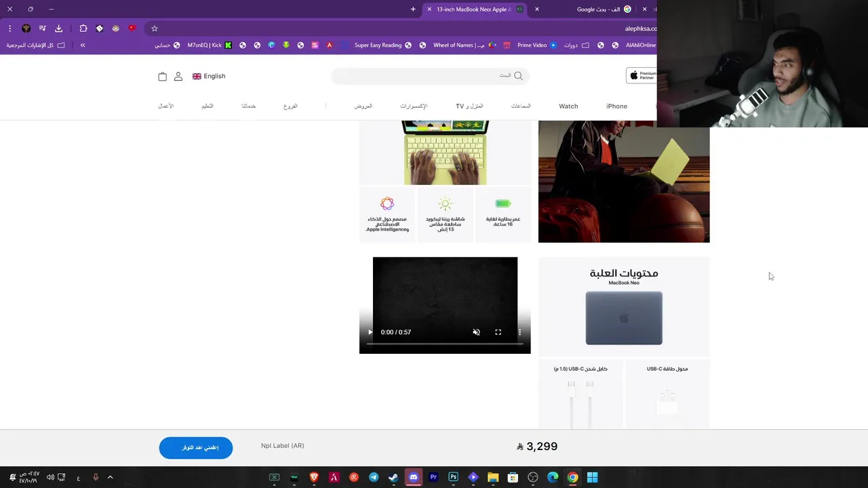The height and width of the screenshot is (488, 868).
Task: Open the الإكسسوارات menu item
Action: pyautogui.click(x=414, y=106)
